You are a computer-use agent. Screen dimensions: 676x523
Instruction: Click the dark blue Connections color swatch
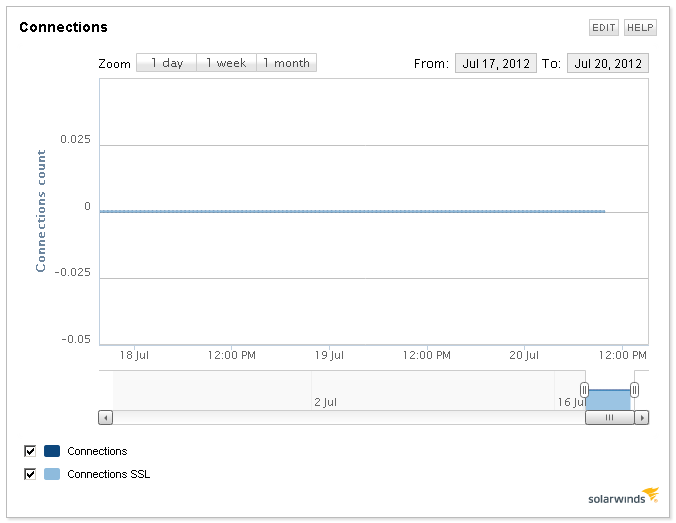pyautogui.click(x=52, y=451)
